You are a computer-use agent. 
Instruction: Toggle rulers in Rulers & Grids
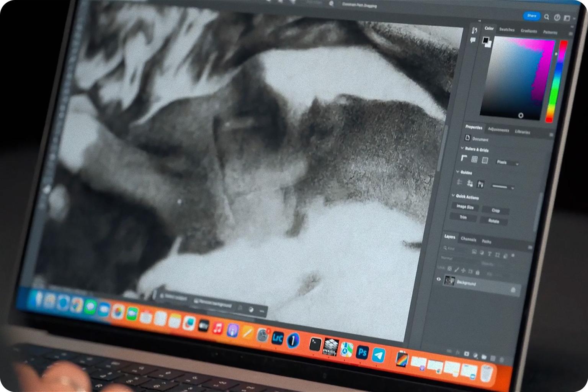464,158
